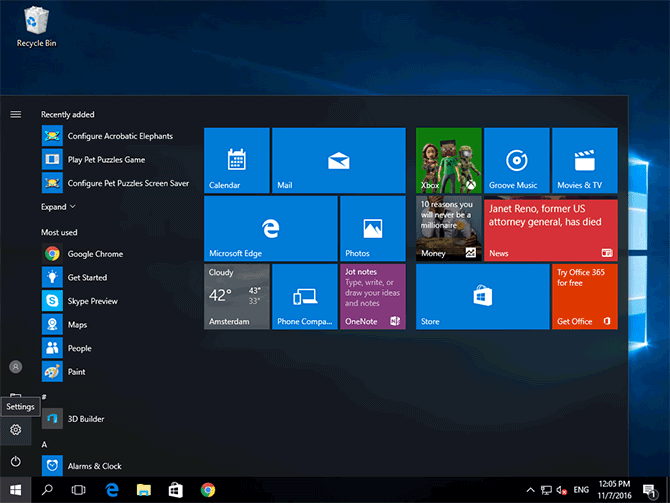Screen dimensions: 670x503
Task: Open People app entry
Action: (x=115, y=348)
